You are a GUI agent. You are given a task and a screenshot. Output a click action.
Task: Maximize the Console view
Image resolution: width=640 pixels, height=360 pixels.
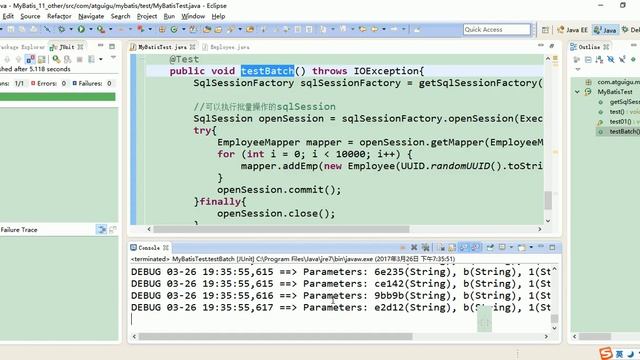(552, 247)
